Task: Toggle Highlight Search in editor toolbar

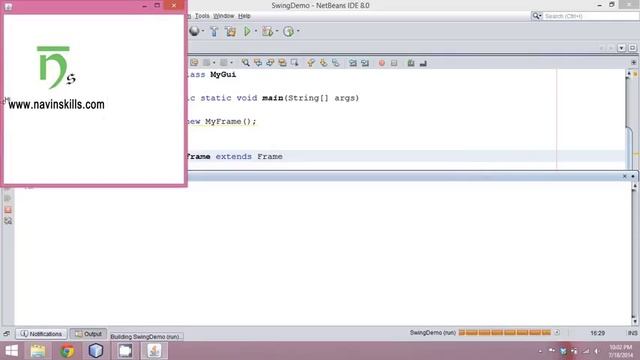Action: point(282,63)
